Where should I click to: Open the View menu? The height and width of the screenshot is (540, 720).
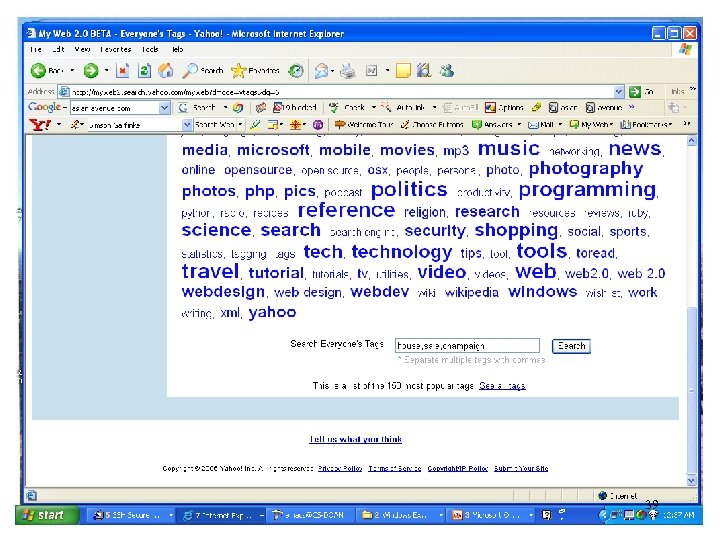[x=82, y=49]
